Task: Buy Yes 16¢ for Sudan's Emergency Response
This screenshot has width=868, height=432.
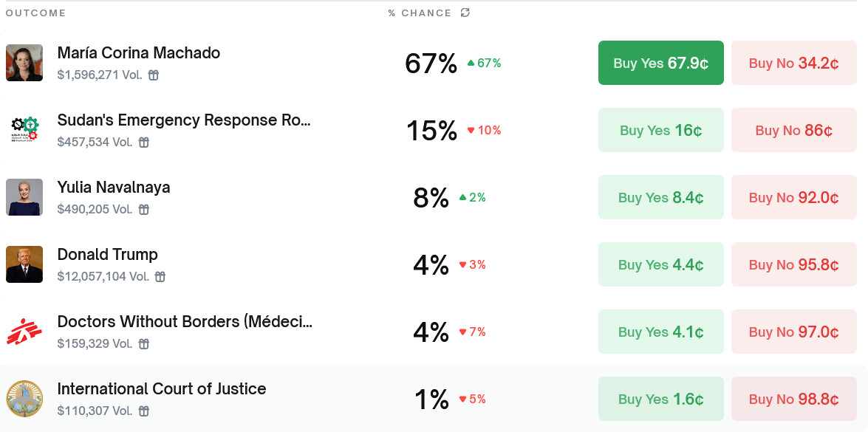Action: (660, 130)
